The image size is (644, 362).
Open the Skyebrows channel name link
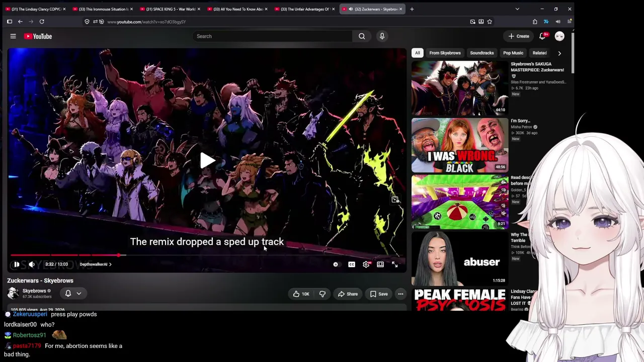(34, 291)
